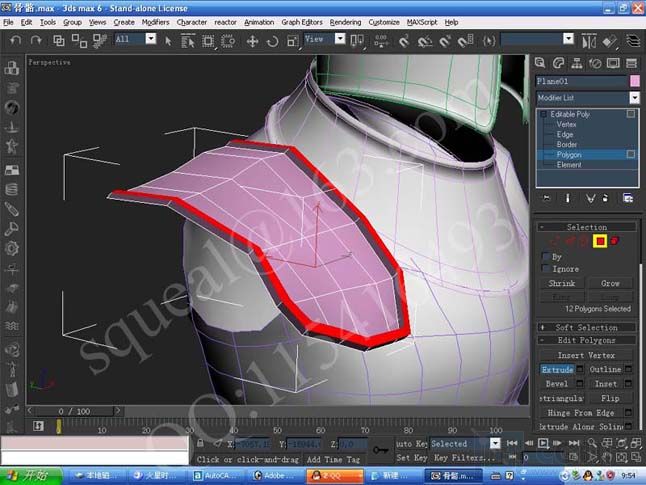
Task: Click the Play Animation button
Action: click(x=543, y=443)
